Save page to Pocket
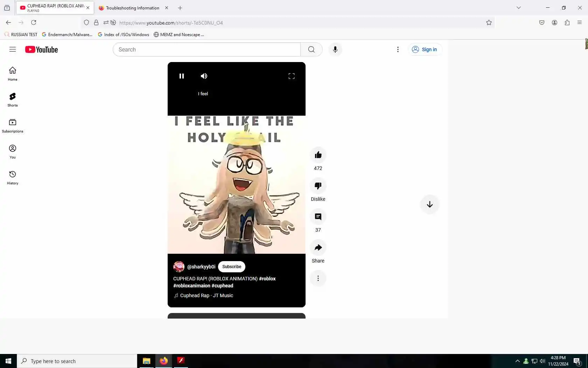The height and width of the screenshot is (368, 588). pyautogui.click(x=542, y=22)
